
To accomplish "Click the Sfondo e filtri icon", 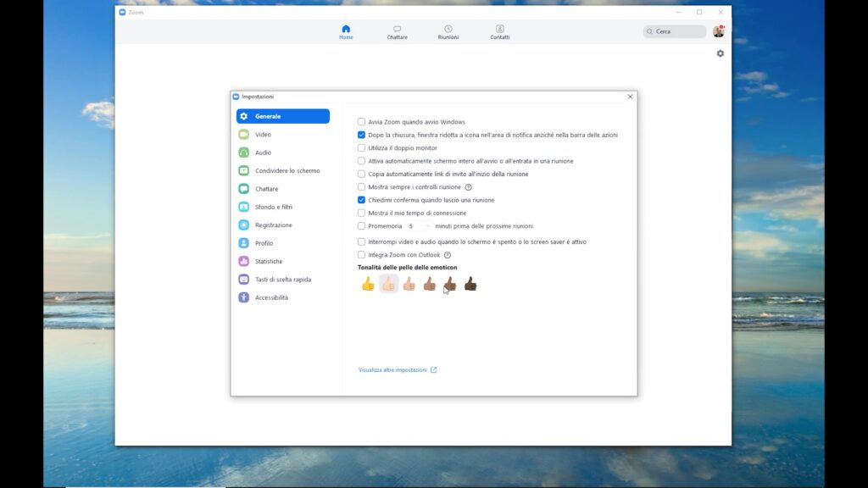I will (x=244, y=207).
